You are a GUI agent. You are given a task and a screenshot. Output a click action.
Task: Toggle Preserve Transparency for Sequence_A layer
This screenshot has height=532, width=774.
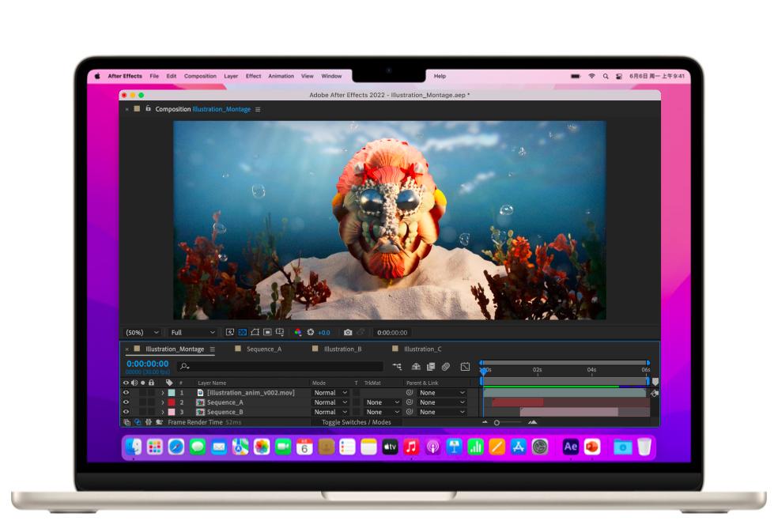pos(356,402)
